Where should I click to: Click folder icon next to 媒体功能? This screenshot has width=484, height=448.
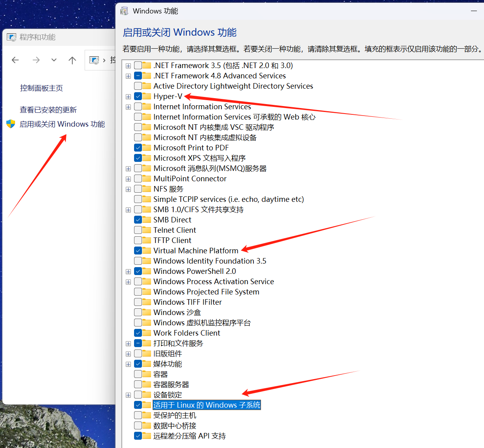(147, 364)
